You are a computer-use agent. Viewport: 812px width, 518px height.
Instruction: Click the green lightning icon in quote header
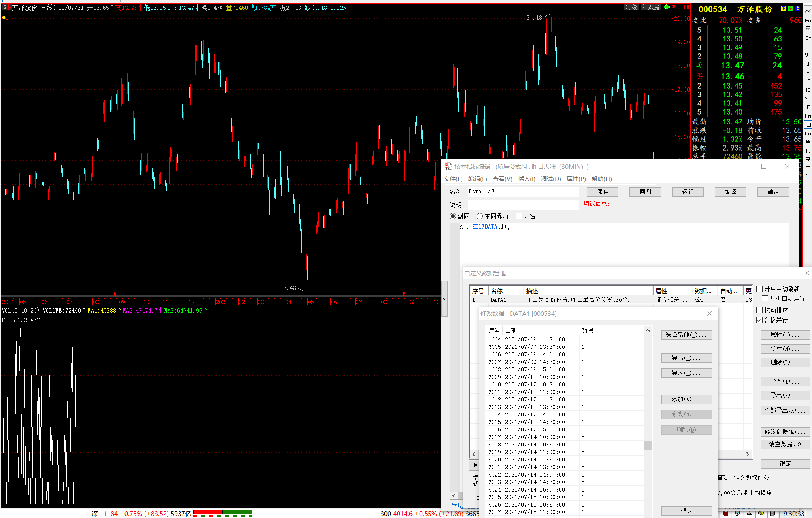tap(790, 8)
